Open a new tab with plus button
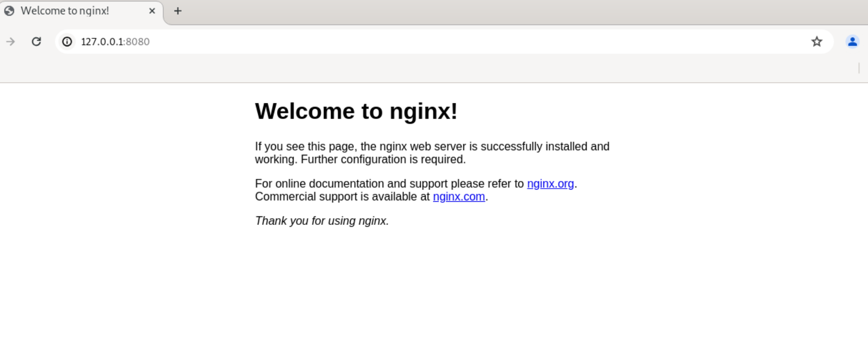Viewport: 868px width, 351px height. (178, 11)
